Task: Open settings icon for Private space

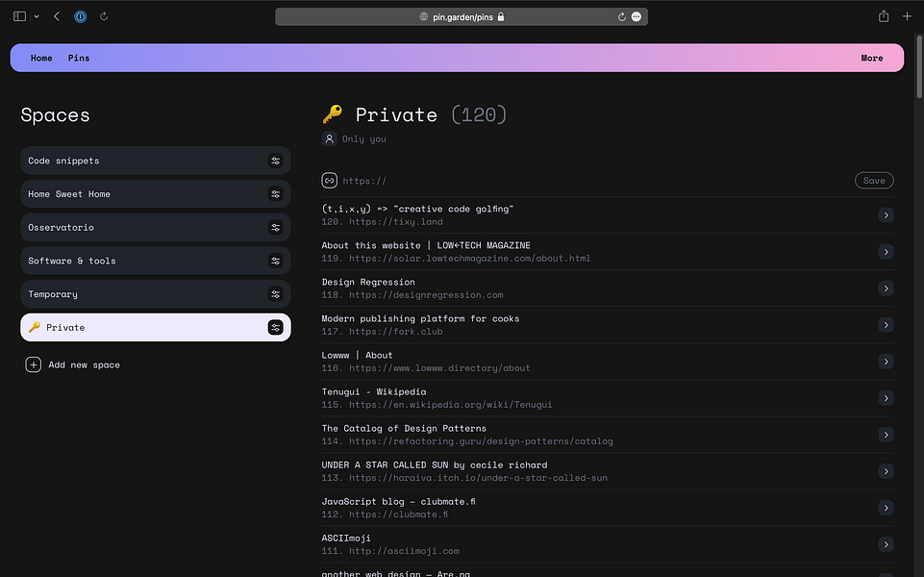Action: point(275,328)
